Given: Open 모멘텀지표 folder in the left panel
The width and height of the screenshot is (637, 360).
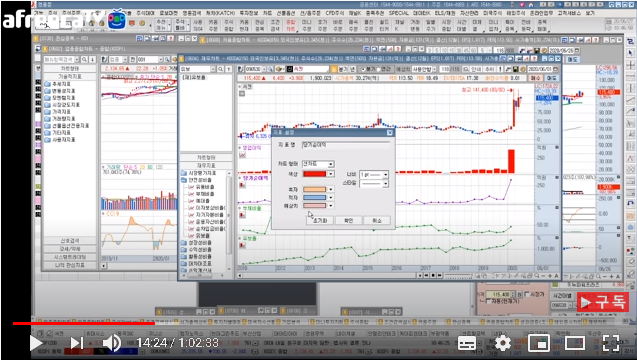Looking at the screenshot, I should click(60, 98).
